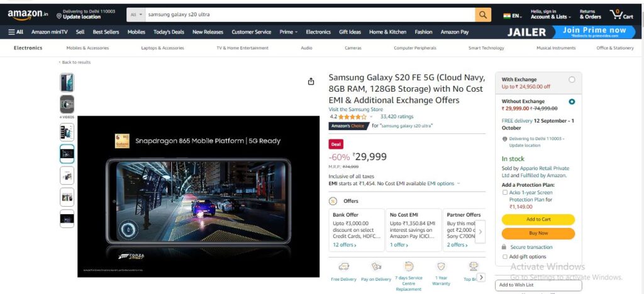644x294 pixels.
Task: Click the Offers percent badge icon
Action: coord(333,201)
